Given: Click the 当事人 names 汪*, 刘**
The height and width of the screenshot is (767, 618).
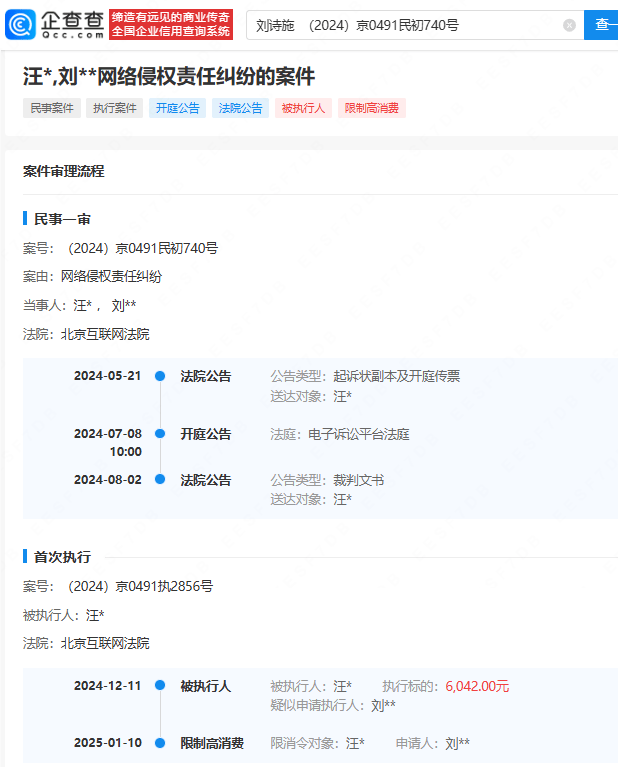Looking at the screenshot, I should [x=105, y=306].
